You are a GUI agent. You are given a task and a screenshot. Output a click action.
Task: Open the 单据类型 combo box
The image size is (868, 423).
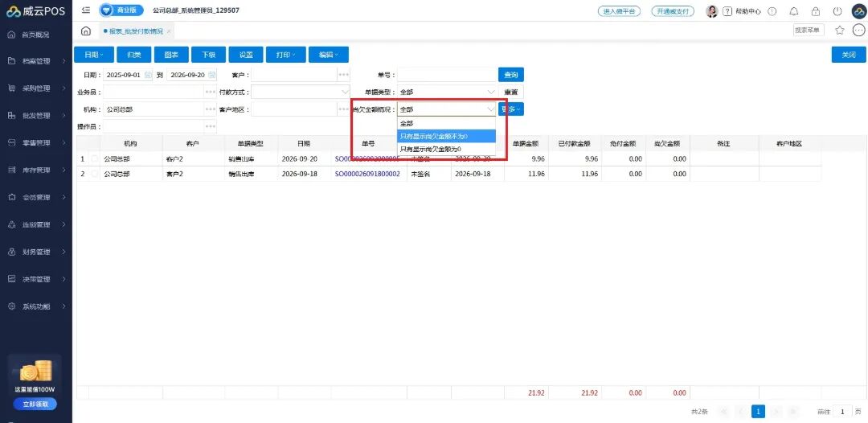(447, 92)
